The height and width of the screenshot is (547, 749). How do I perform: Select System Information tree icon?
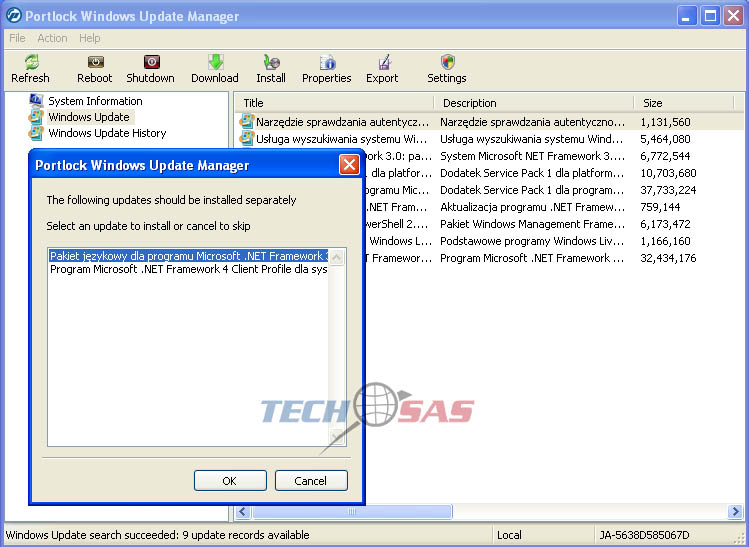point(36,100)
